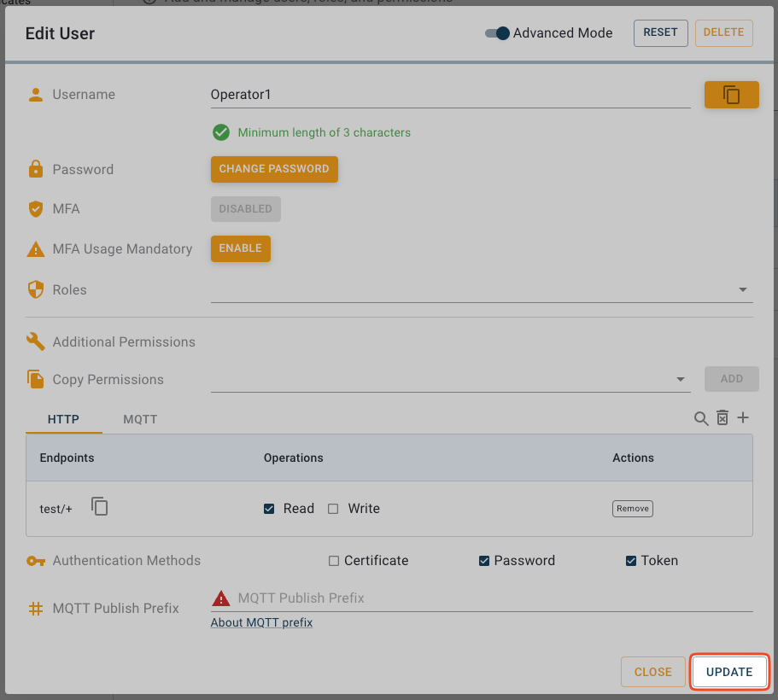Check the Certificate authentication method
The width and height of the screenshot is (778, 700).
tap(334, 561)
